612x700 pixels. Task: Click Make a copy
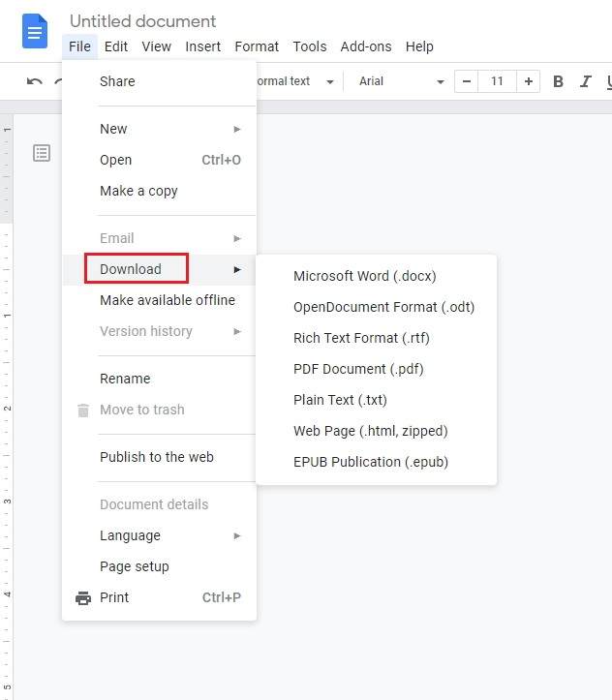click(138, 191)
